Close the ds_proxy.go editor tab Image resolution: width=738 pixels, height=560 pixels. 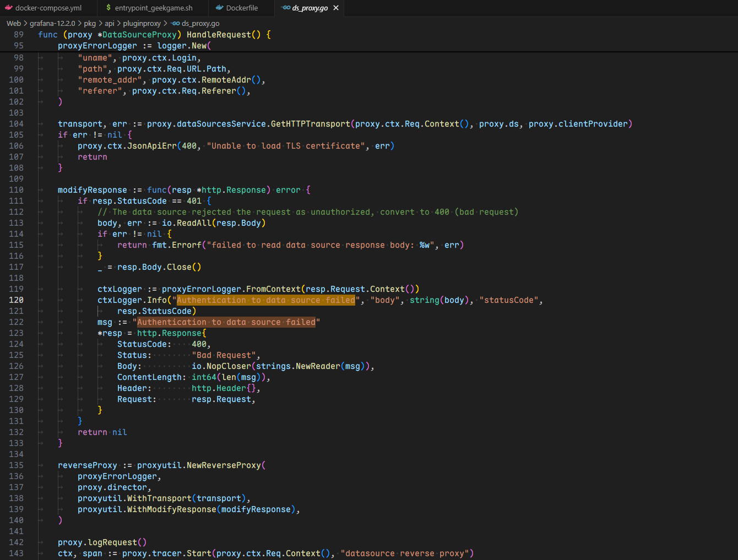[336, 8]
